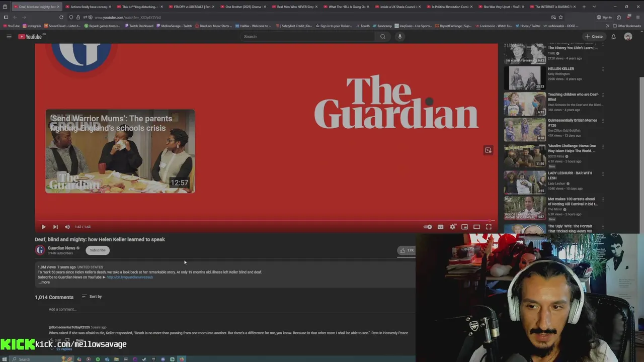Open Met makes 100 arrests video
Viewport: 644px width, 362px height.
552,208
